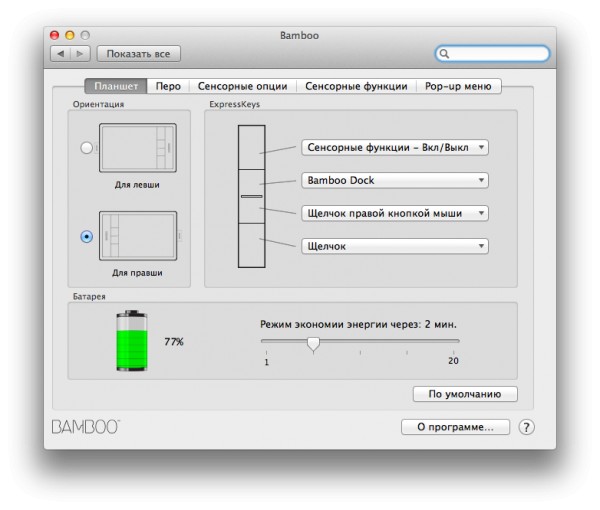The image size is (600, 510).
Task: Click the 'Для правши' caption
Action: click(x=137, y=273)
